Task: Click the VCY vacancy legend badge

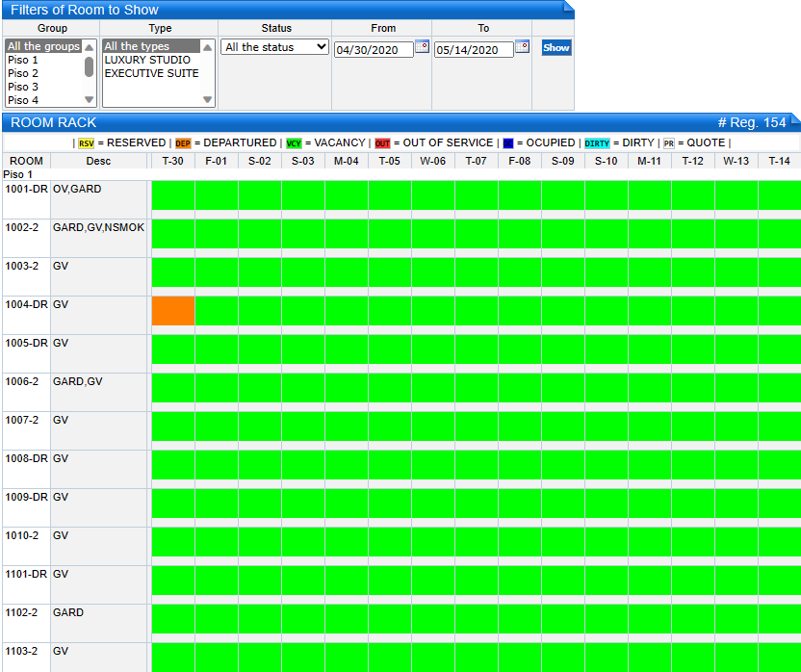Action: coord(294,143)
